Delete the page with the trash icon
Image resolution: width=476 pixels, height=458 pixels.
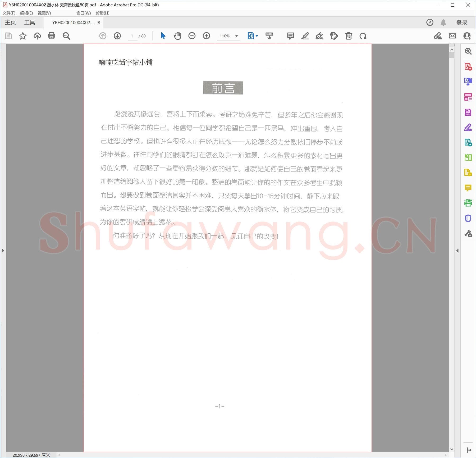tap(349, 36)
